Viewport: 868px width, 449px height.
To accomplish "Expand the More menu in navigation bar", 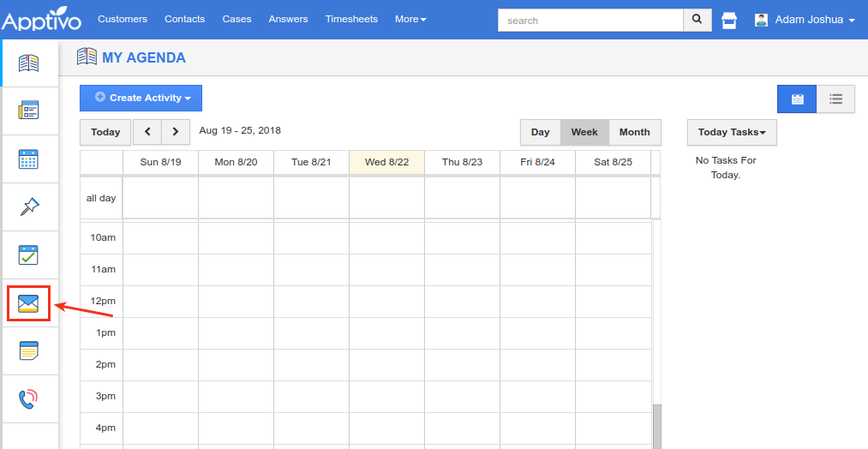I will tap(410, 19).
